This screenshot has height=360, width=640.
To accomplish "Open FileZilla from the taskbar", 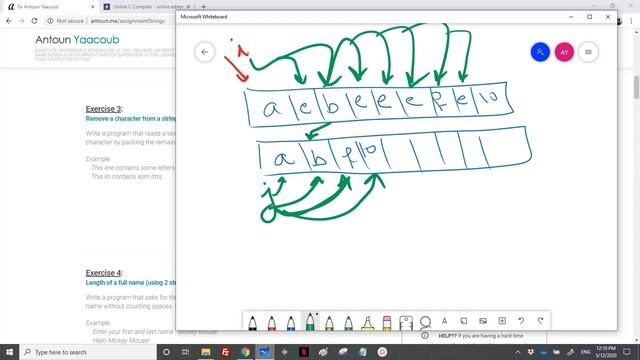I will pos(225,352).
